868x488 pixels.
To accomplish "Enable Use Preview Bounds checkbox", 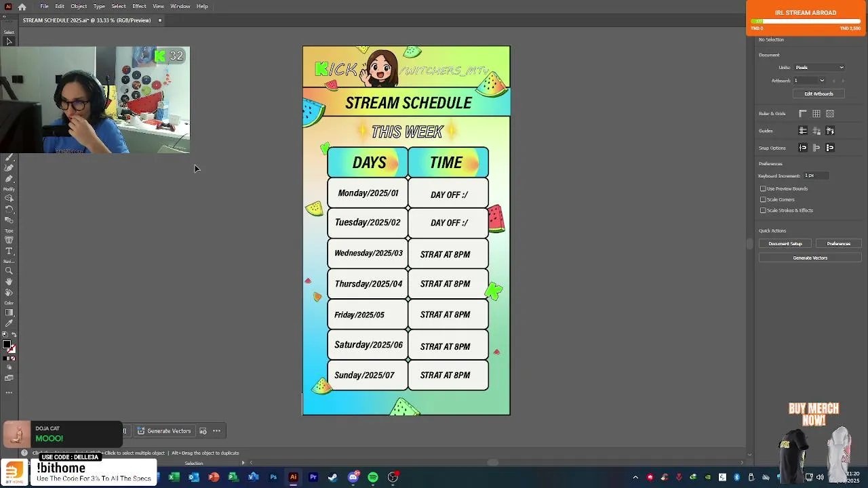I will (x=763, y=188).
